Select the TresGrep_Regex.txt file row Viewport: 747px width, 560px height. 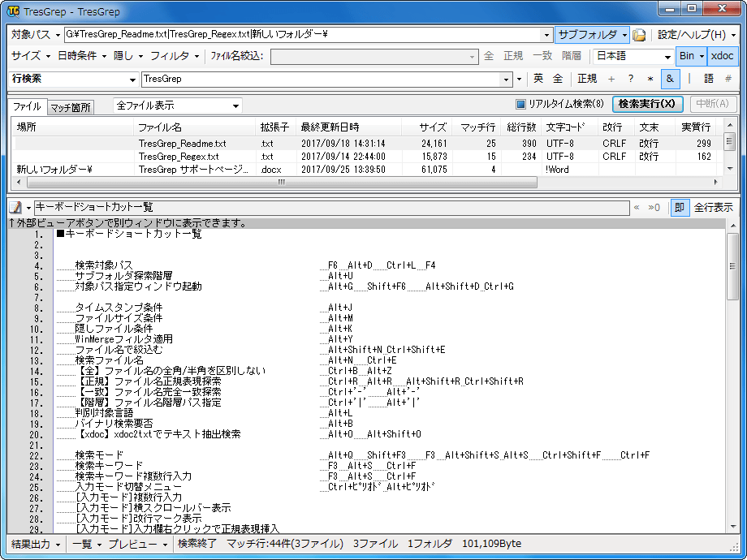[x=179, y=157]
